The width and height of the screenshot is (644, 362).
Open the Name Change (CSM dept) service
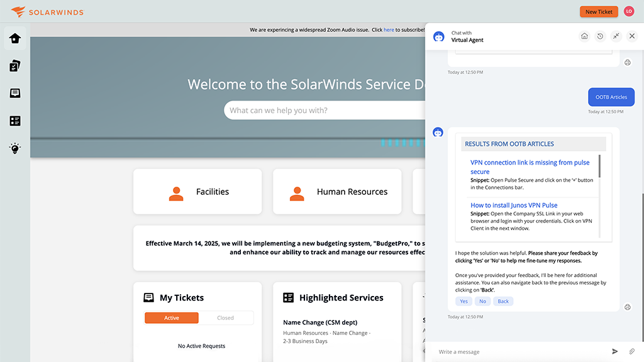point(320,322)
